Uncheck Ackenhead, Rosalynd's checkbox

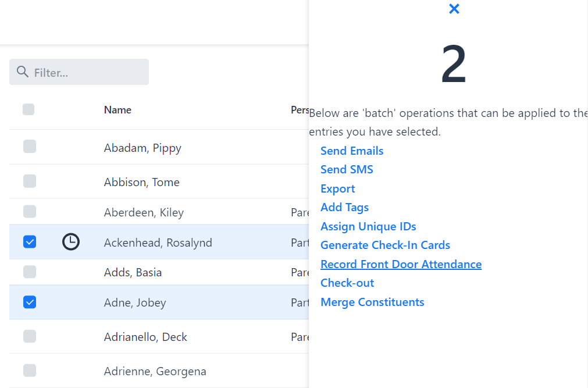30,241
